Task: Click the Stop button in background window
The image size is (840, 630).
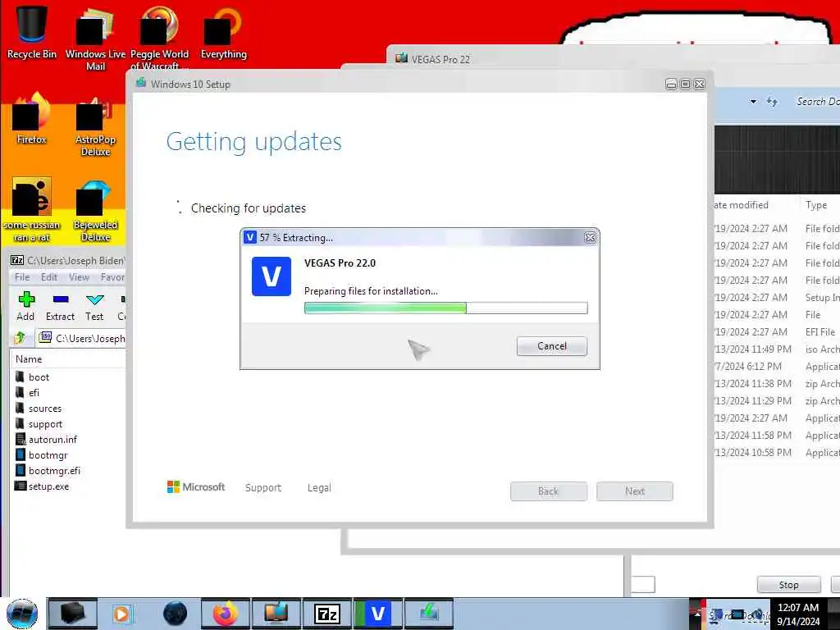Action: click(788, 584)
